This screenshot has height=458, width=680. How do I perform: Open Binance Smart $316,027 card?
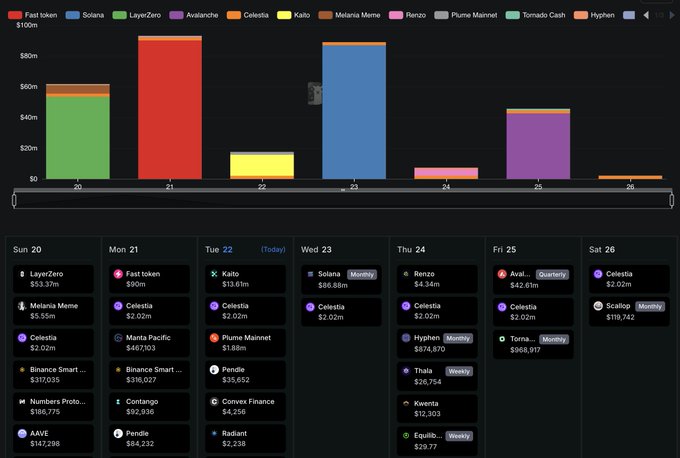coord(149,374)
